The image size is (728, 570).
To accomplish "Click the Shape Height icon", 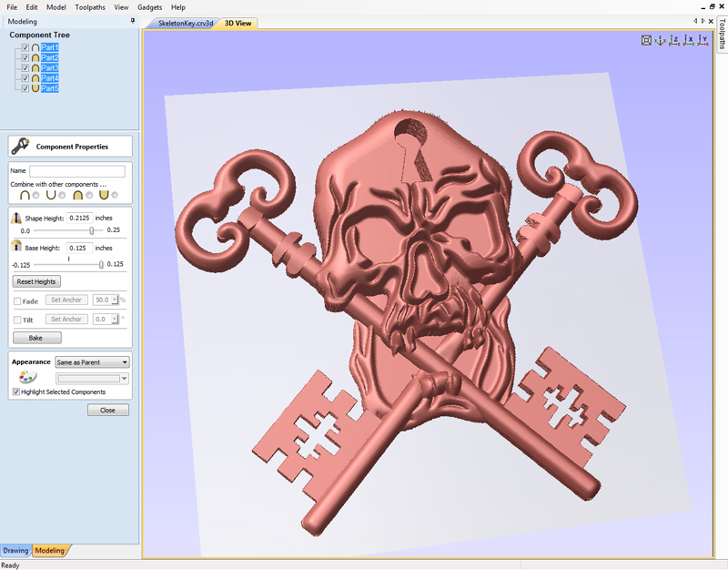I will coord(16,218).
